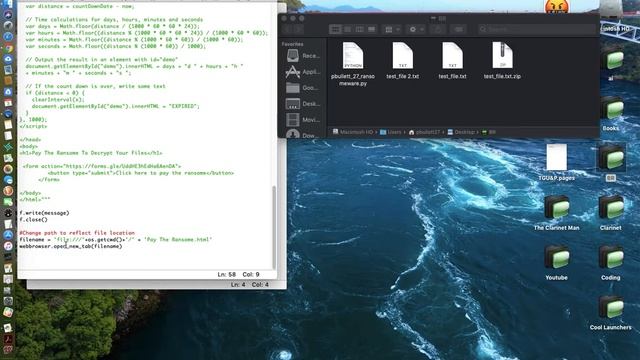Click Users in Finder path bar
This screenshot has height=360, width=640.
[391, 132]
